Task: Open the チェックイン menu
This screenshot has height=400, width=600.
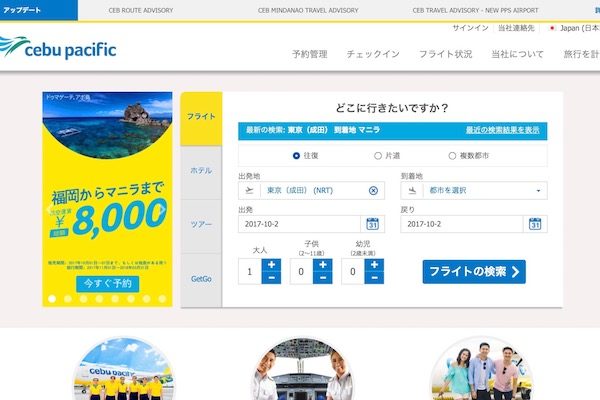Action: pyautogui.click(x=373, y=54)
